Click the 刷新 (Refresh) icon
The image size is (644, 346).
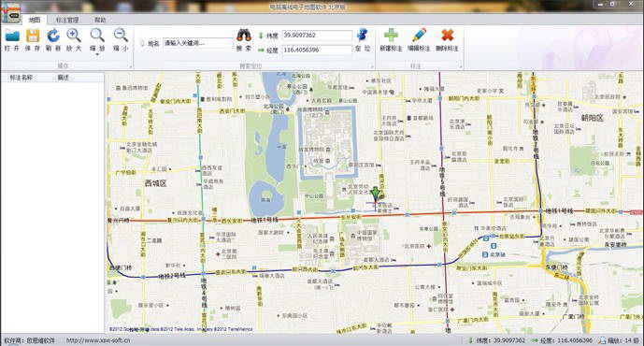[53, 36]
